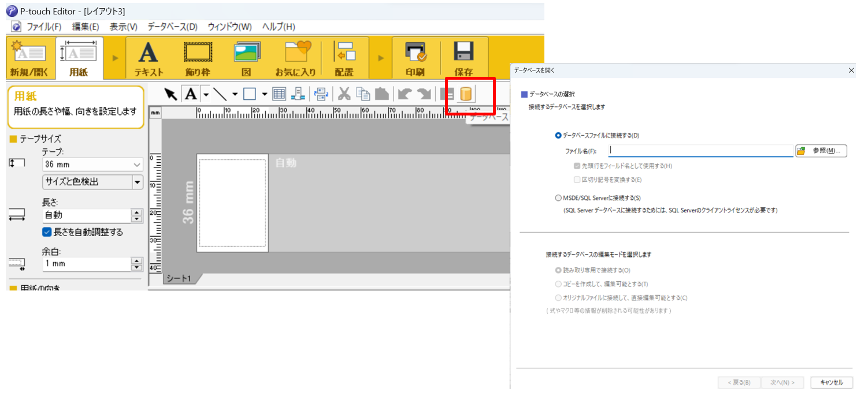Image resolution: width=868 pixels, height=395 pixels.
Task: Click the P-touch Editor document icon in menu bar
Action: click(16, 27)
